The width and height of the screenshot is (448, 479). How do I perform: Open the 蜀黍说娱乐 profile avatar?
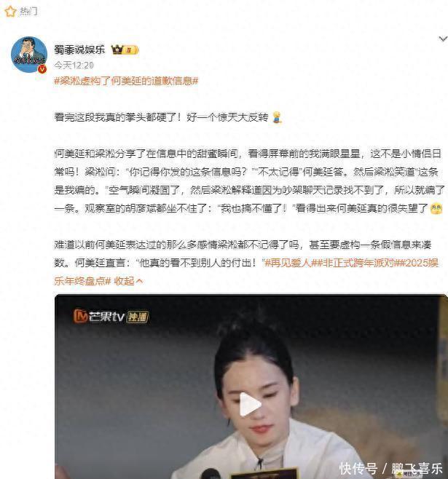tap(29, 55)
